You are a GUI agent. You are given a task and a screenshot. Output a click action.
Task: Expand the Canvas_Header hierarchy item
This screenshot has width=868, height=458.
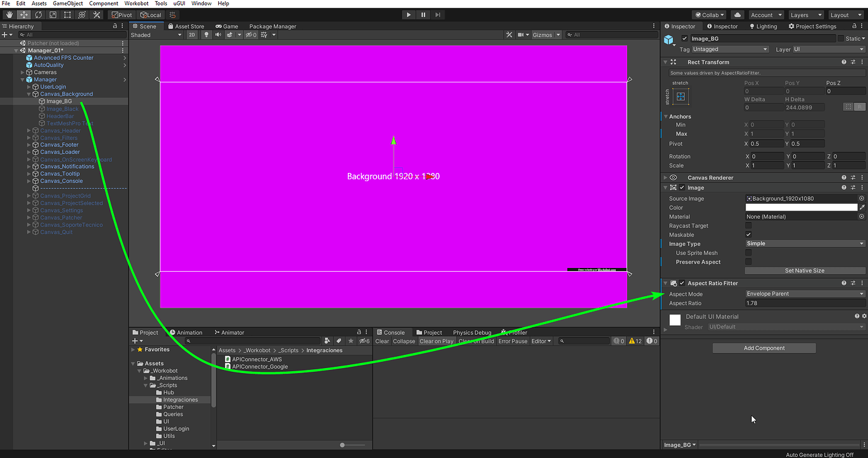(29, 130)
